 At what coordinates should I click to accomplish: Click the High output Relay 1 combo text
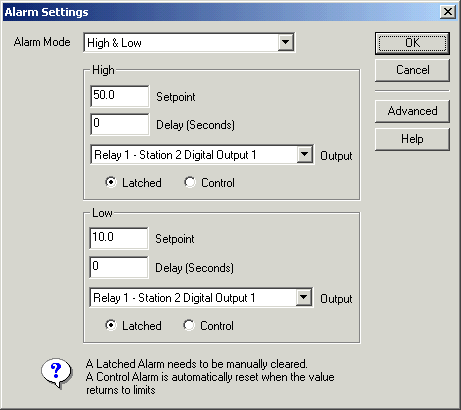[x=175, y=155]
